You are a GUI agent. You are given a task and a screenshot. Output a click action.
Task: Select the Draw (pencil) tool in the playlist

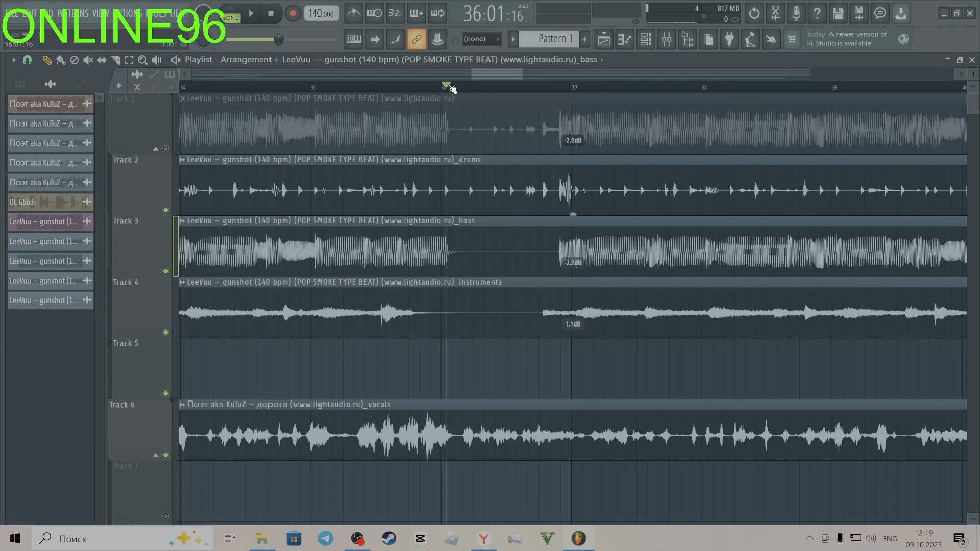(x=47, y=60)
